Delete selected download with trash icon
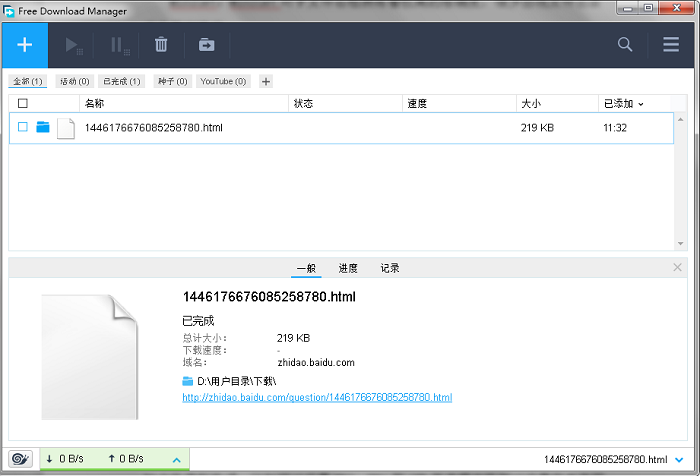The height and width of the screenshot is (476, 700). click(x=161, y=45)
